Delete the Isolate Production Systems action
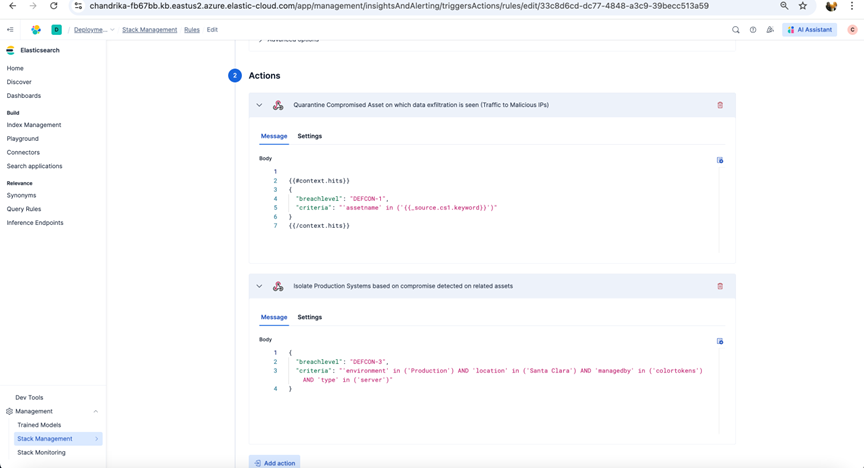The width and height of the screenshot is (864, 468). 720,286
